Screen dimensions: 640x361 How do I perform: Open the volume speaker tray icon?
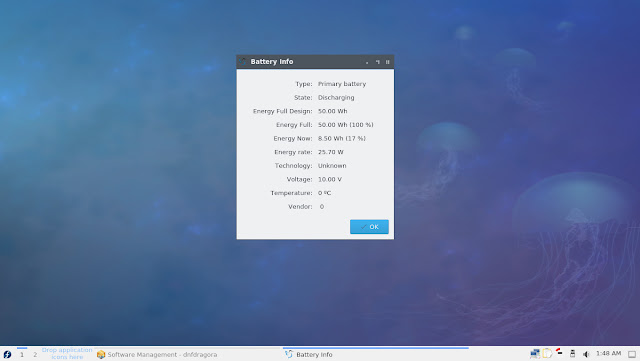point(586,354)
